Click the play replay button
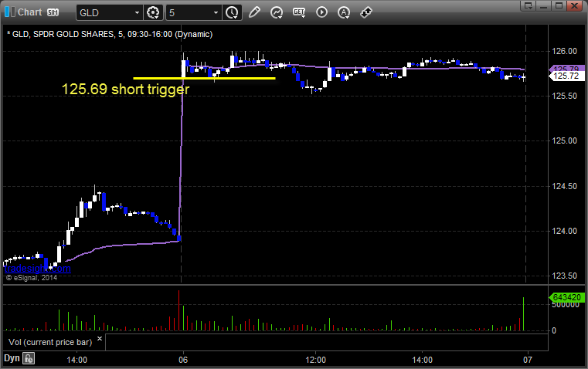This screenshot has height=369, width=588. coord(321,12)
